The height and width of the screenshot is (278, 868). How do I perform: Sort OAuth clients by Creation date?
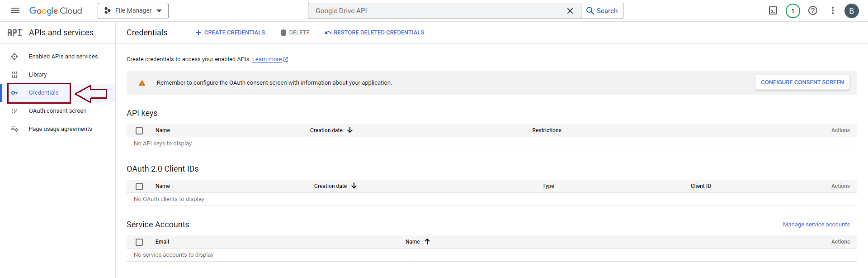(335, 186)
